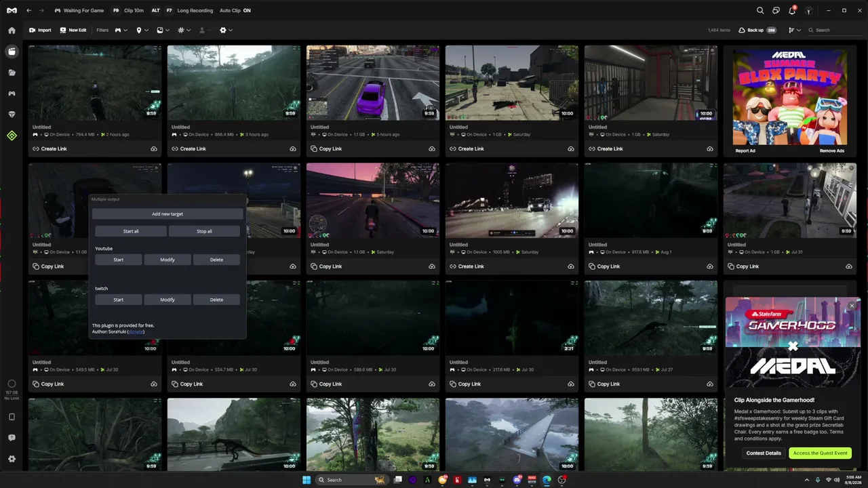Copy Link for the 5 hours ago clip
This screenshot has height=488, width=868.
coord(326,149)
